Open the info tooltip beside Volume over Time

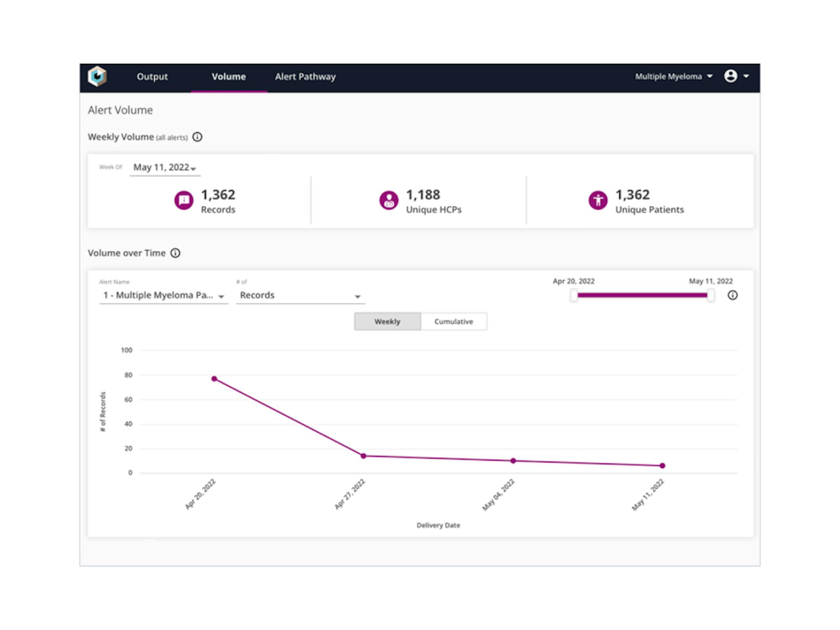[x=175, y=253]
